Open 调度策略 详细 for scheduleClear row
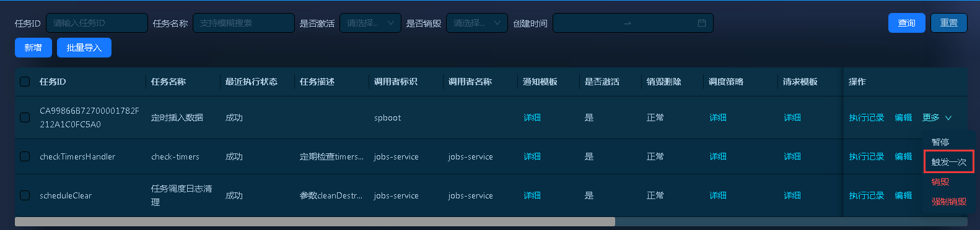This screenshot has width=980, height=230. click(x=718, y=195)
